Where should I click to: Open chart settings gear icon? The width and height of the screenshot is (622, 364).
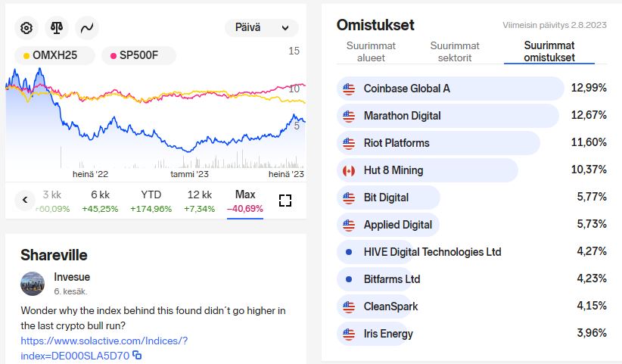(x=26, y=28)
